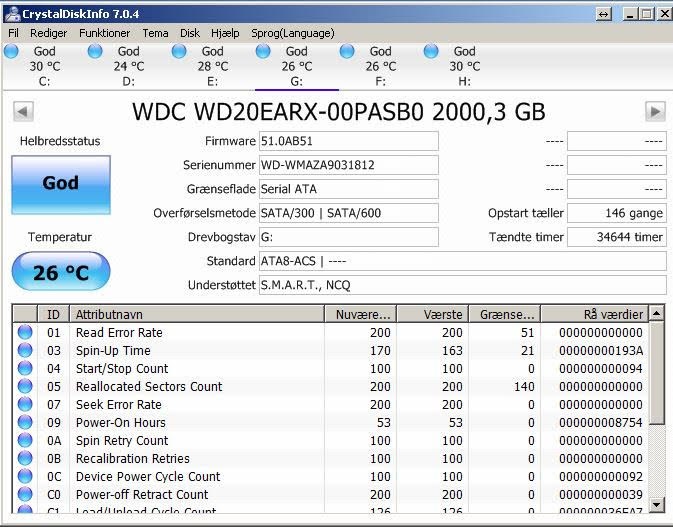The image size is (673, 527).
Task: Open the Funktioner menu
Action: click(x=104, y=33)
